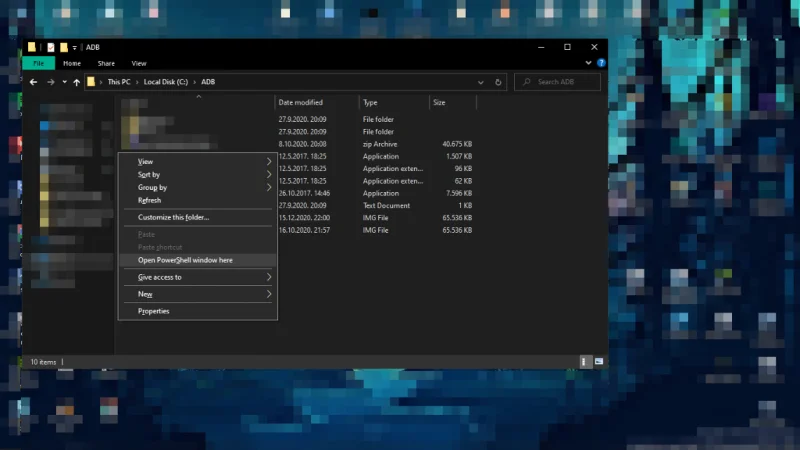
Task: Switch to details view status bar icon
Action: pos(584,362)
